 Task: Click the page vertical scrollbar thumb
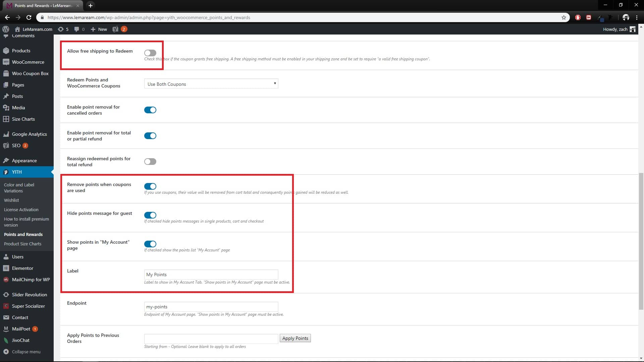tap(641, 241)
